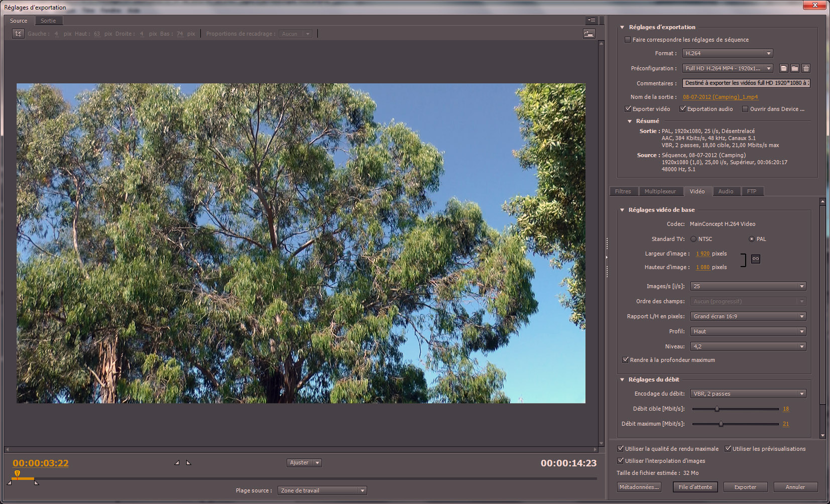Open the Encodage du débit dropdown
This screenshot has width=830, height=504.
click(748, 394)
